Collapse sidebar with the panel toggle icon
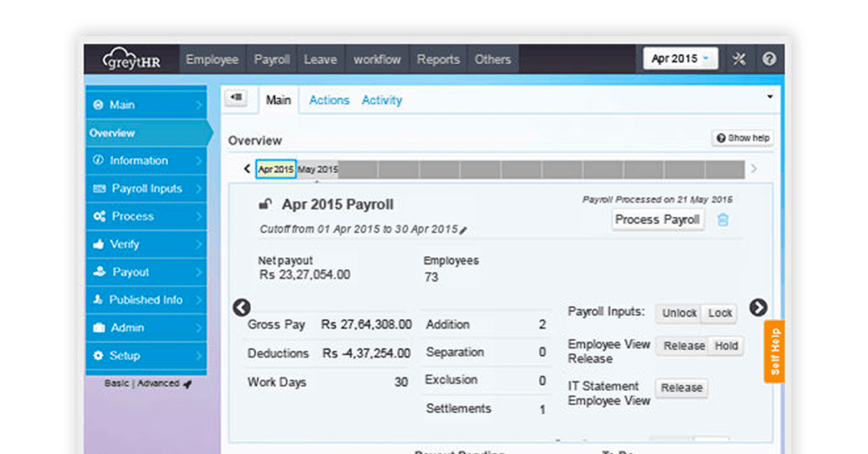 [236, 98]
